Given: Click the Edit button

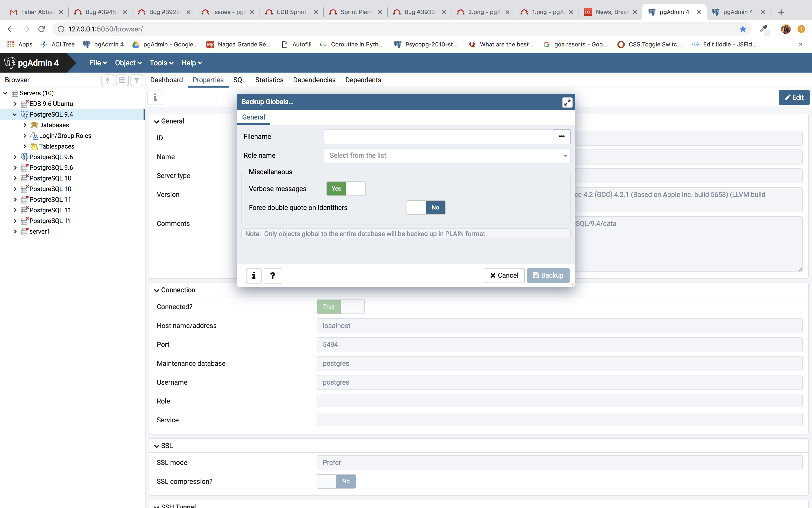Looking at the screenshot, I should 794,97.
